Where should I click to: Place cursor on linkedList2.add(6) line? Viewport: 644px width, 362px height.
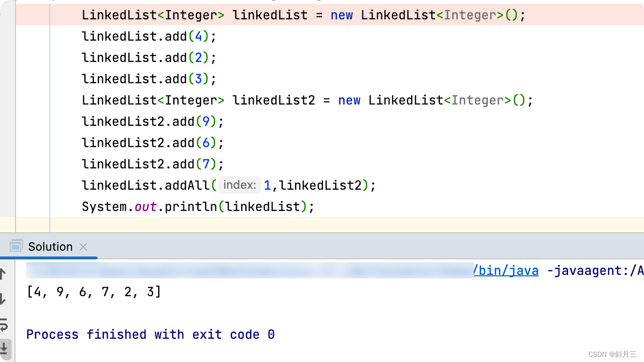click(x=153, y=143)
